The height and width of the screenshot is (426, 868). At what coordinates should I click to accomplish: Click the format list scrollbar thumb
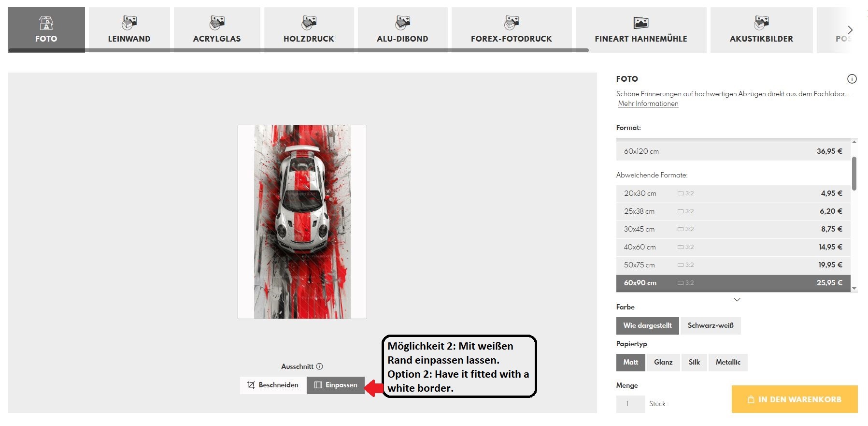(x=854, y=174)
